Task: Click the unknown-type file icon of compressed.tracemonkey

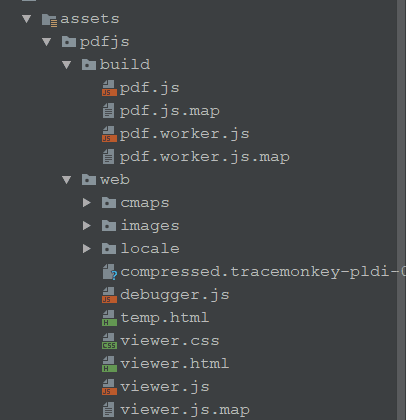Action: [110, 272]
